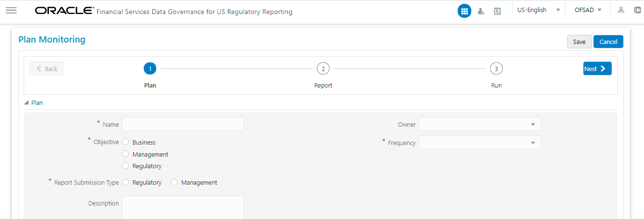
Task: Open the US-English language dropdown
Action: [539, 10]
